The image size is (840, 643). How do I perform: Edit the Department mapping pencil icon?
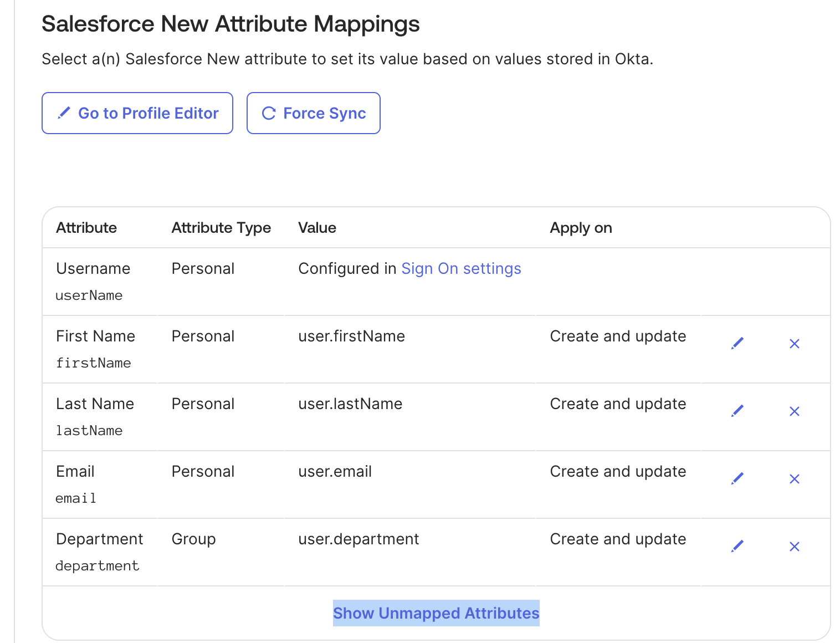click(737, 547)
